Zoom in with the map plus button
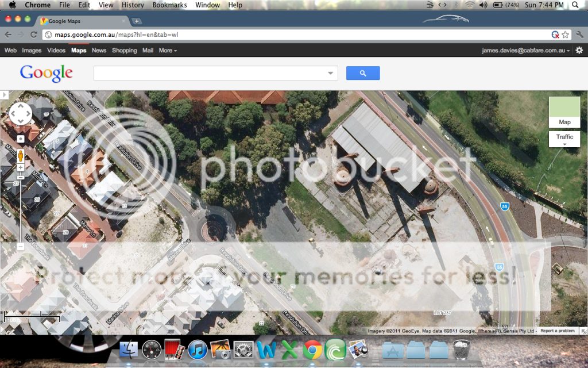588x368 pixels. (21, 167)
